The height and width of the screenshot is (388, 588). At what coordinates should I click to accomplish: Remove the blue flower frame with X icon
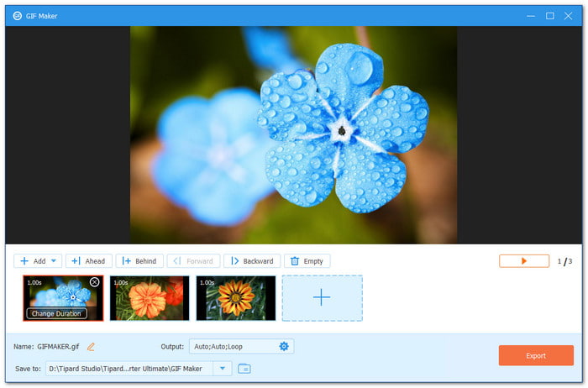[94, 282]
